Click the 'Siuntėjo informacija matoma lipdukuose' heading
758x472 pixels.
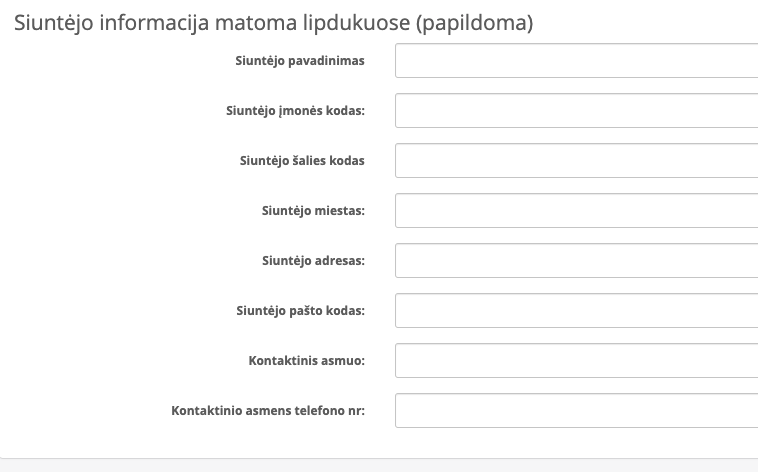coord(212,23)
